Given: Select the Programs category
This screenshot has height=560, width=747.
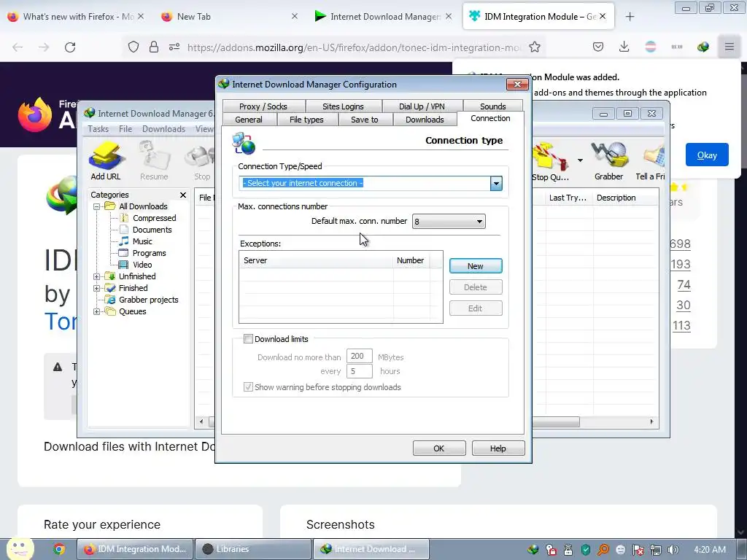Looking at the screenshot, I should point(149,253).
